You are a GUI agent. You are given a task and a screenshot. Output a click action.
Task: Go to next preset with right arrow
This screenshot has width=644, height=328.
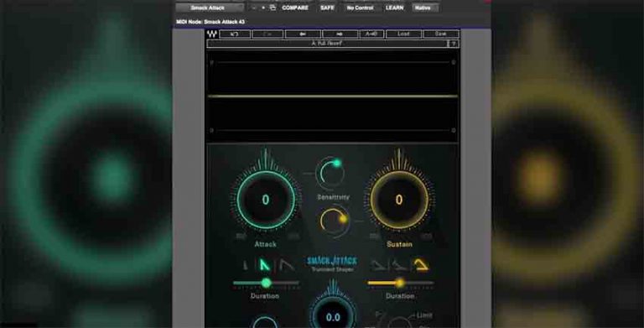coord(340,34)
